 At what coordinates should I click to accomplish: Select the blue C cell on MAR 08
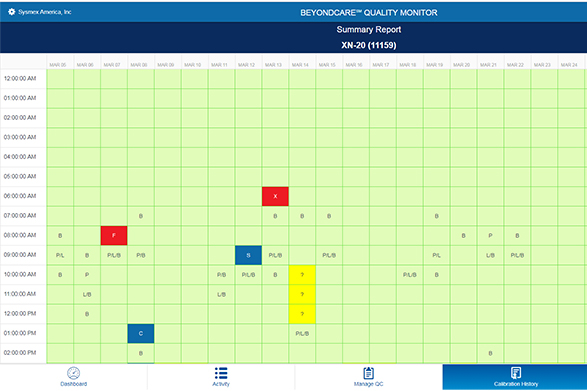tap(141, 333)
